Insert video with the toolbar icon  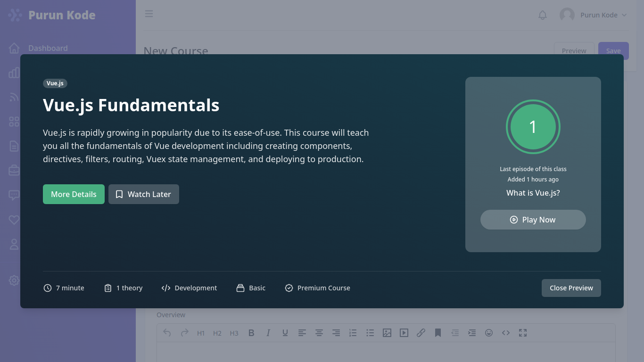(x=404, y=333)
